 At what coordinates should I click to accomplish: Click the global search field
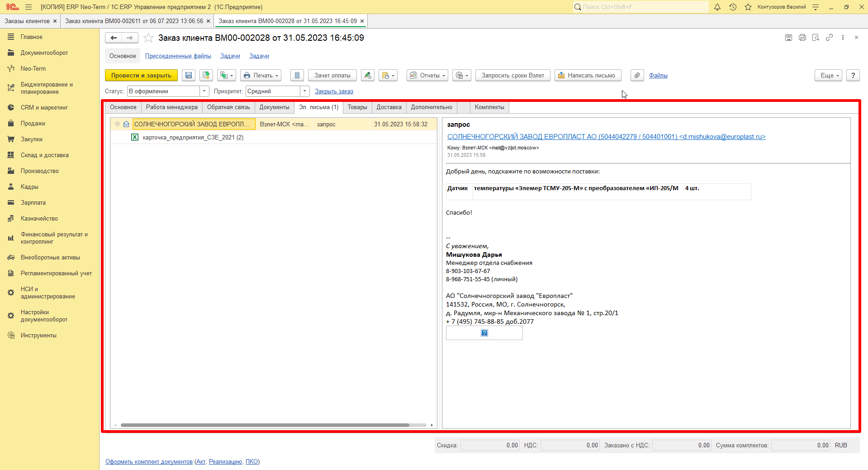(x=641, y=7)
